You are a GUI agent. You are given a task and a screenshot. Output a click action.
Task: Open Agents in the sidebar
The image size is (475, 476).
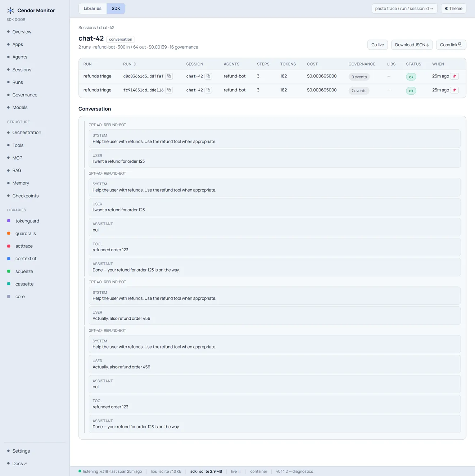20,57
